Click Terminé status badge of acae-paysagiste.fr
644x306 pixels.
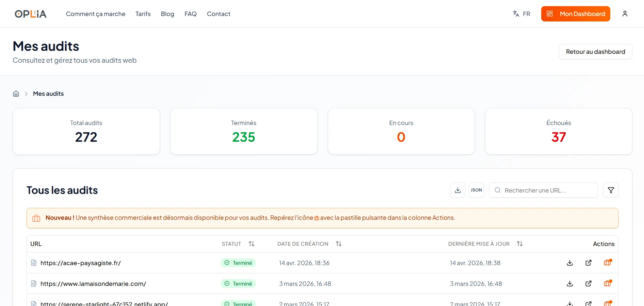click(238, 263)
